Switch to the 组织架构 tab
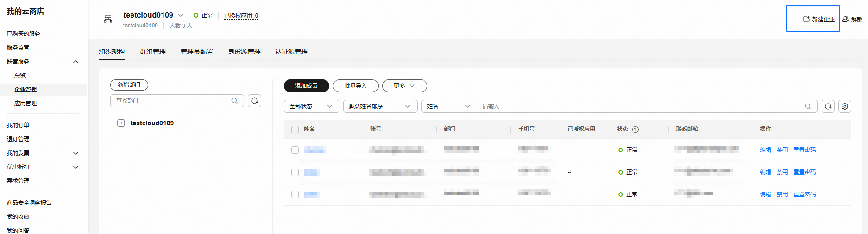The height and width of the screenshot is (234, 868). 112,52
